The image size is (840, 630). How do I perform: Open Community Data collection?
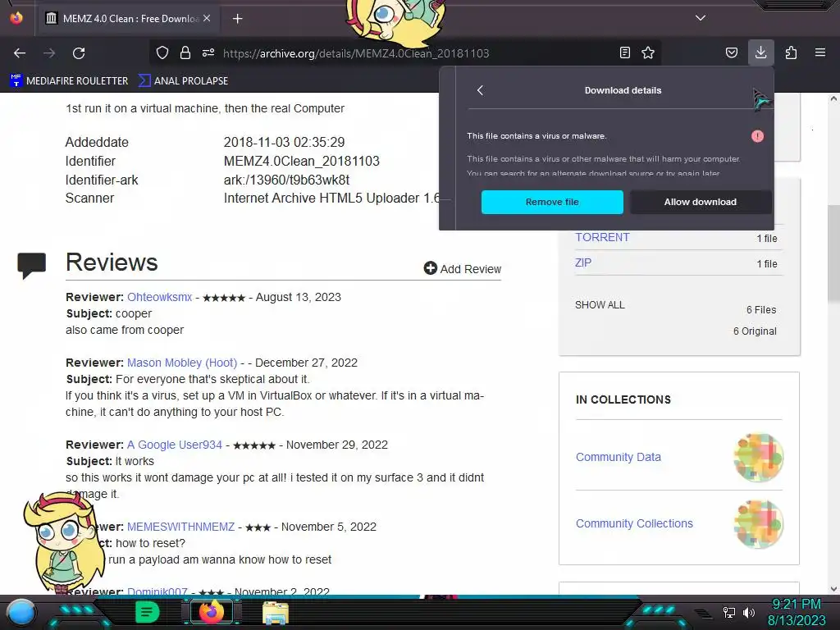click(x=619, y=457)
